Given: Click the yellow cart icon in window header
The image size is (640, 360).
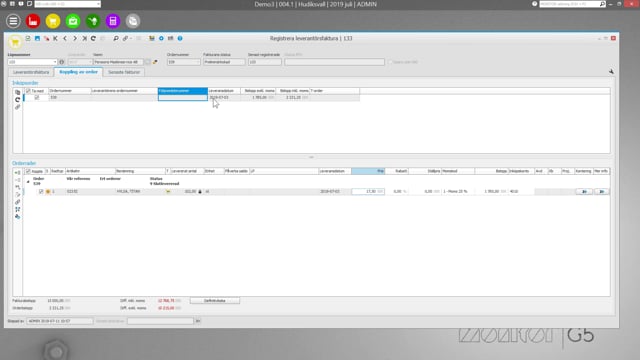Looking at the screenshot, I should (x=15, y=42).
